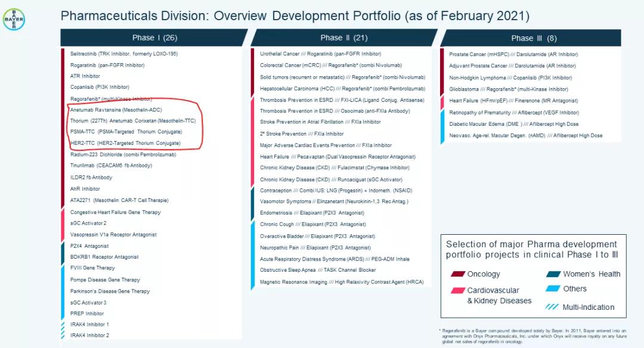Select 'Contraception /// Combi IUS' row
This screenshot has width=644, height=348.
point(336,191)
